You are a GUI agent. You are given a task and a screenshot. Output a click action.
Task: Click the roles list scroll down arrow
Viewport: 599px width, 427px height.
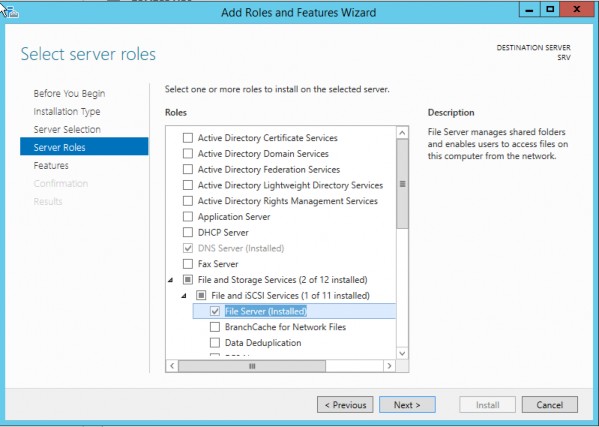pos(402,353)
